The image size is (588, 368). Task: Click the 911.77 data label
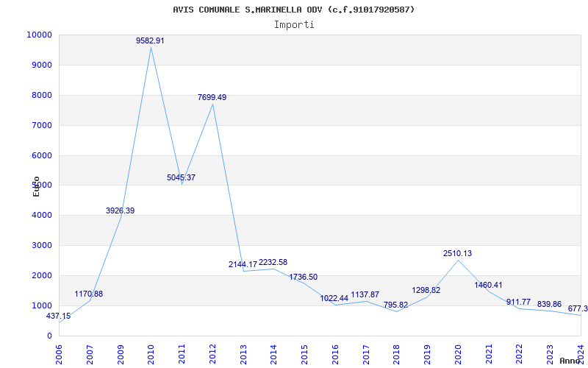pos(519,302)
